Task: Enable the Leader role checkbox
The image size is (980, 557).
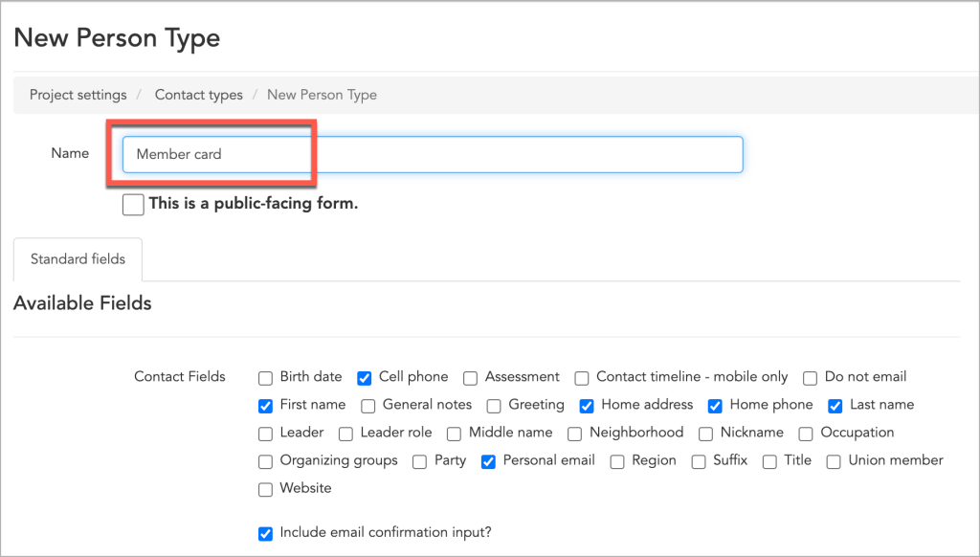Action: tap(345, 434)
